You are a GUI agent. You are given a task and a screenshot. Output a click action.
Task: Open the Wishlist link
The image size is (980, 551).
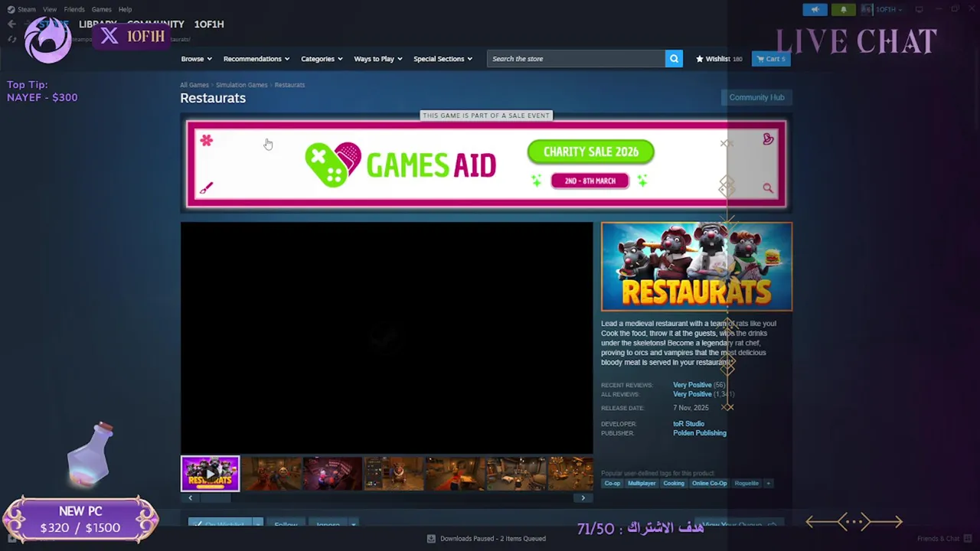[x=719, y=59]
